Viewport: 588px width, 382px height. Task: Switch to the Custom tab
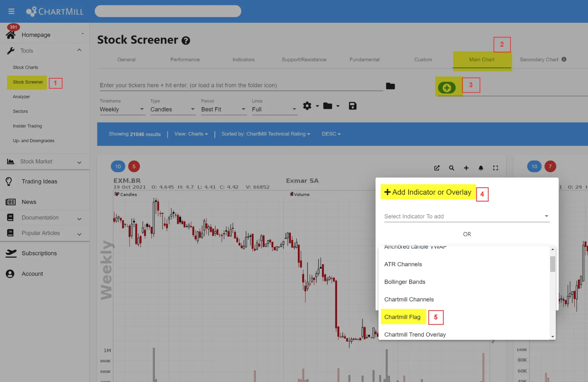coord(423,60)
